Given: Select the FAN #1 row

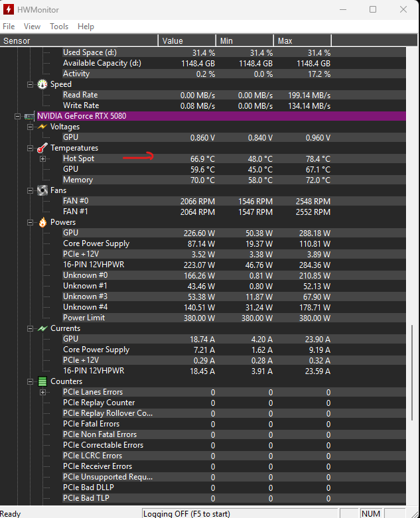Looking at the screenshot, I should click(234, 212).
